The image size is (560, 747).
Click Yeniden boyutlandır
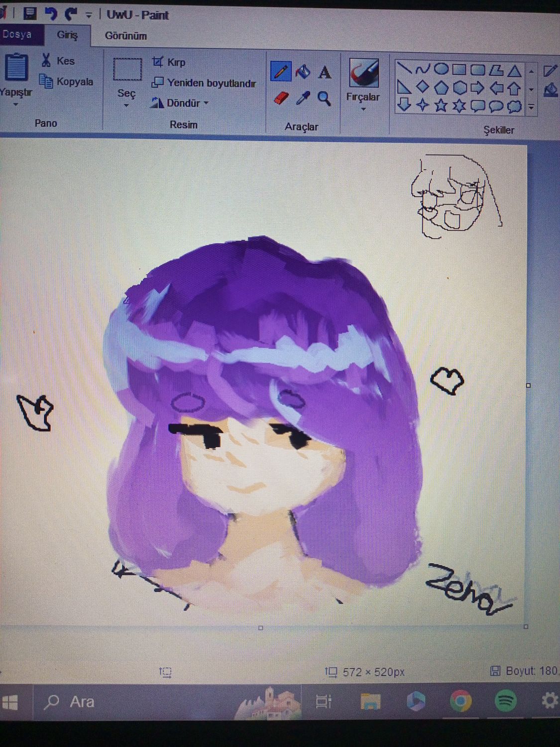(204, 83)
